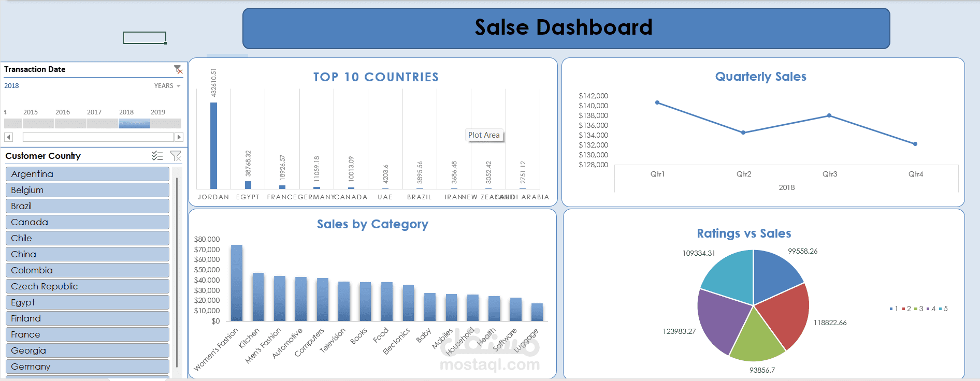Viewport: 980px width, 381px height.
Task: Select highlighted 2018 timeline segment
Action: pyautogui.click(x=134, y=124)
